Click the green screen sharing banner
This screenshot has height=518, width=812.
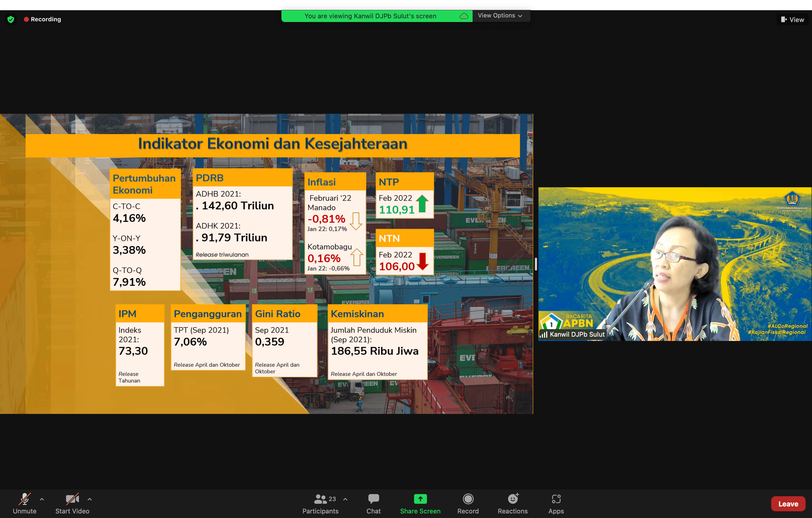(x=370, y=16)
